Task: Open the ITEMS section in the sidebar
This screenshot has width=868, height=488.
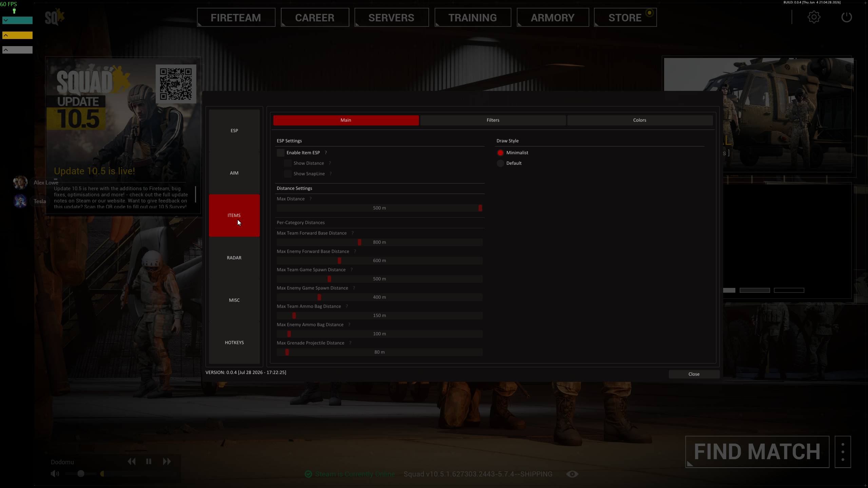Action: click(234, 215)
